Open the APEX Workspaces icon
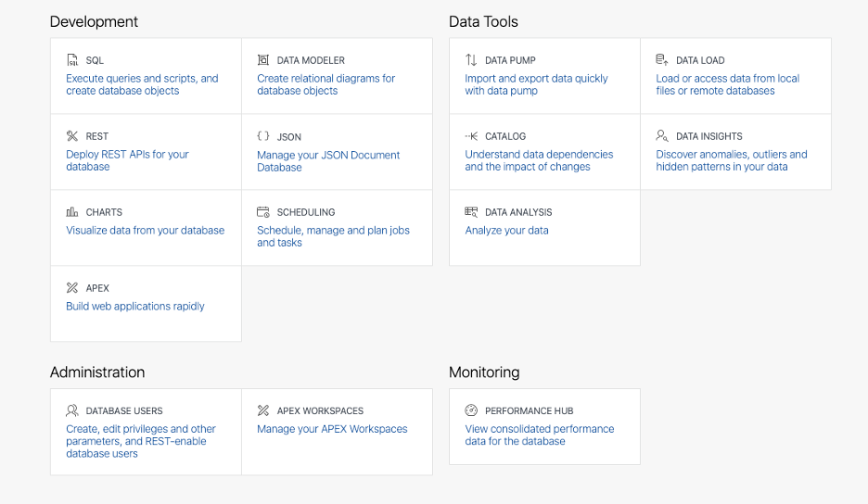This screenshot has width=868, height=504. tap(263, 410)
